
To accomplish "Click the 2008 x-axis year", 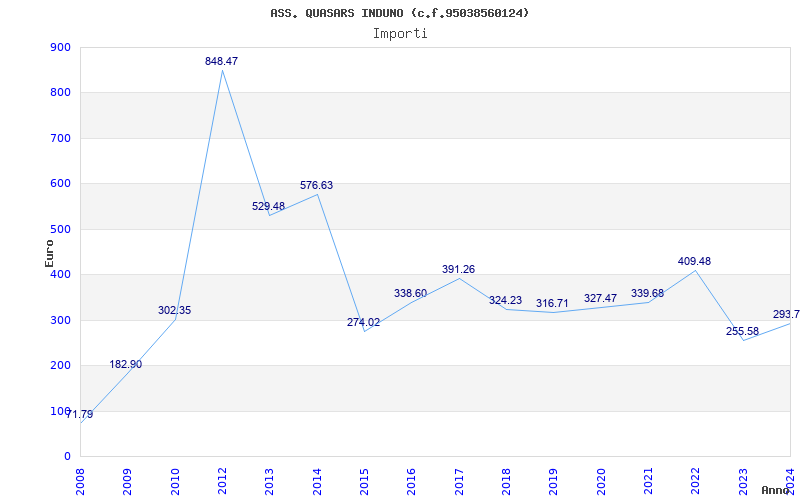I will pos(81,481).
